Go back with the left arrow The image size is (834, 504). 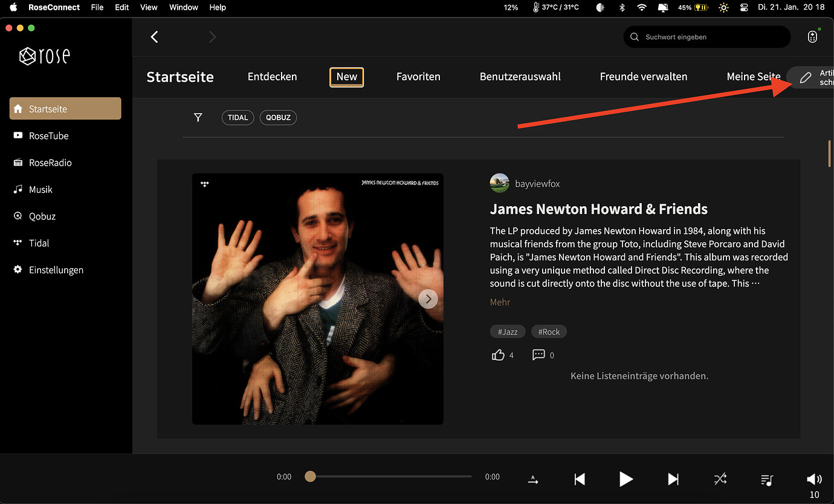[x=154, y=37]
